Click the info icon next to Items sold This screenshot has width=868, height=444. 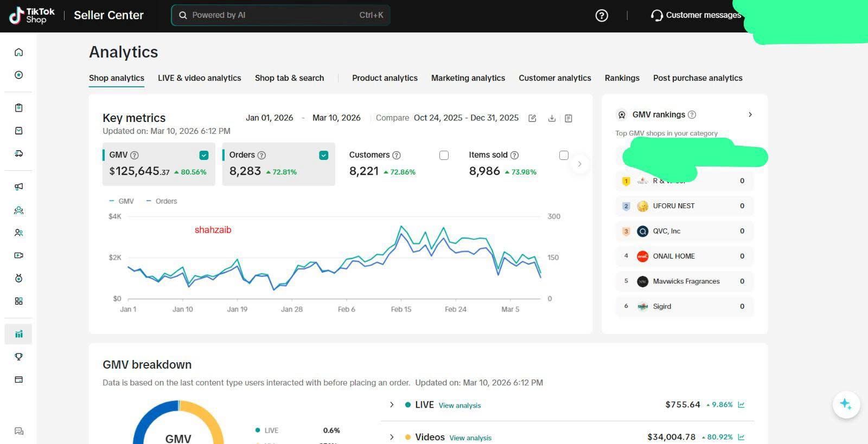(x=515, y=155)
